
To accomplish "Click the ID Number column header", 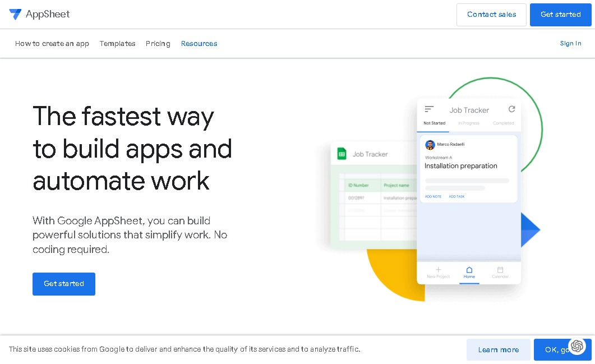I will pyautogui.click(x=358, y=185).
